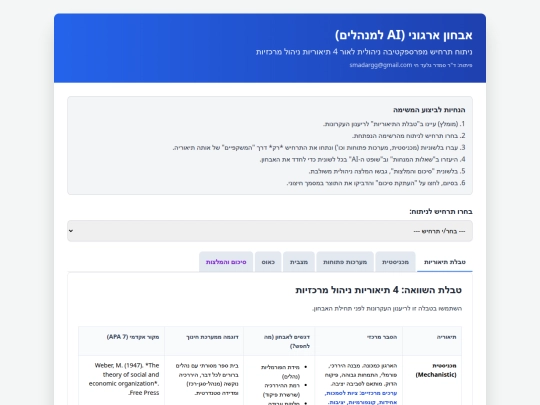Click the 'אבחון ארגוני (AI למנהלים)' page title
This screenshot has height=405, width=540.
tap(404, 35)
